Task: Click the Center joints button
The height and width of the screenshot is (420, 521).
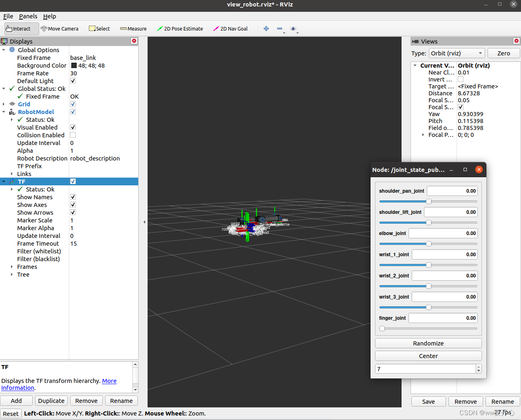Action: point(428,356)
